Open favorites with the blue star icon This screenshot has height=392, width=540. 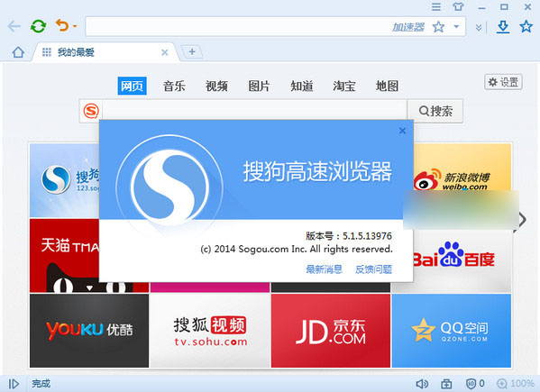click(x=526, y=26)
